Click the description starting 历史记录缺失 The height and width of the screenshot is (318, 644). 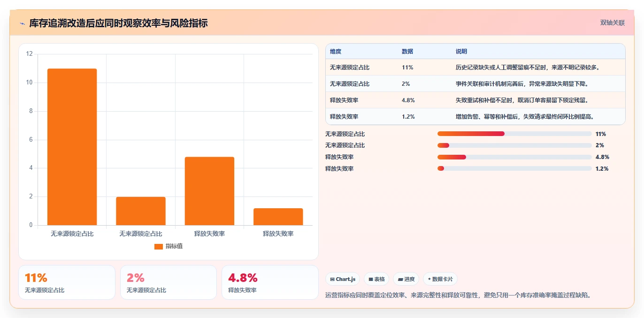click(528, 68)
